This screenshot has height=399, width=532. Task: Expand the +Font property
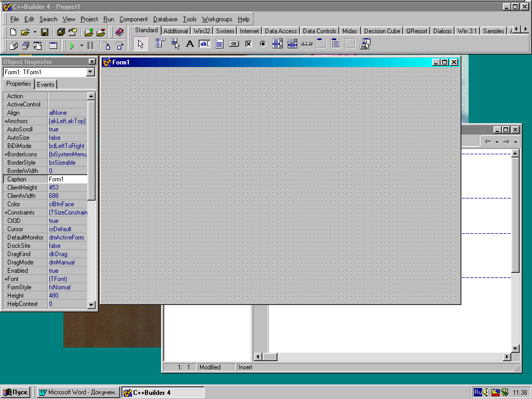(x=6, y=279)
